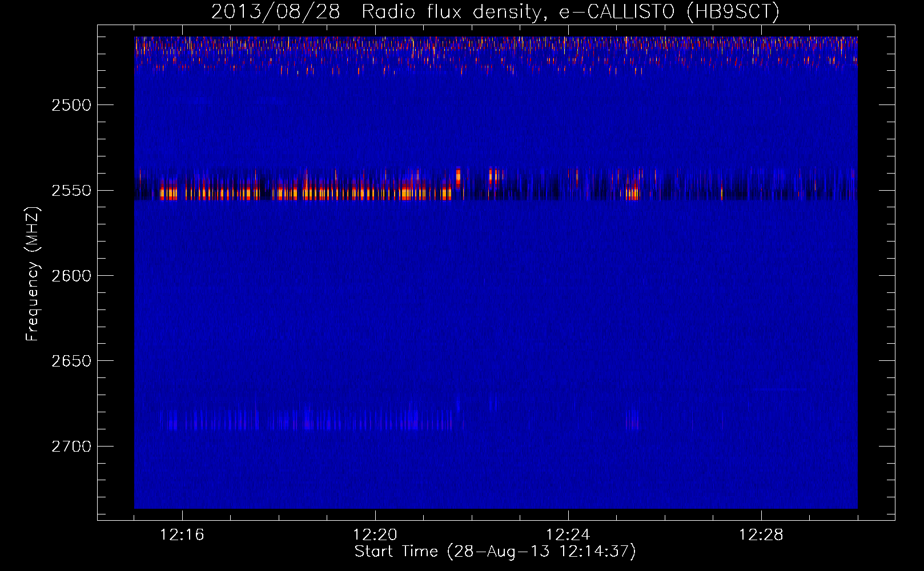
Task: Click the 2550 frequency axis label
Action: tap(71, 191)
